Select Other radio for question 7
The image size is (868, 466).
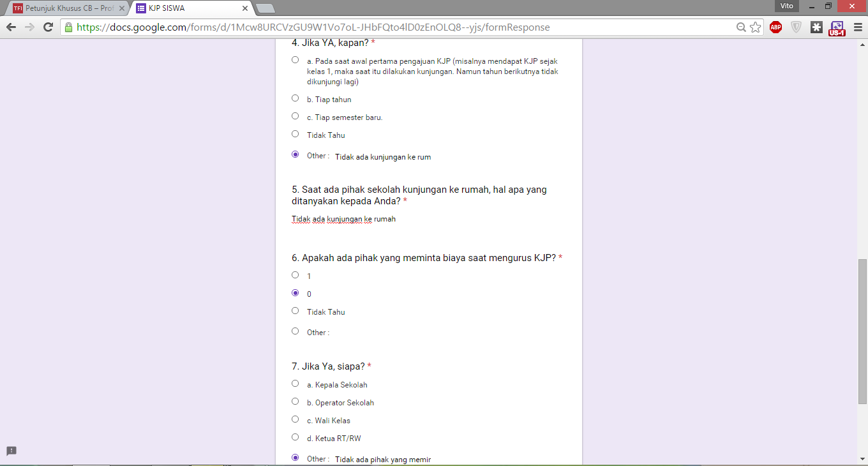coord(295,458)
